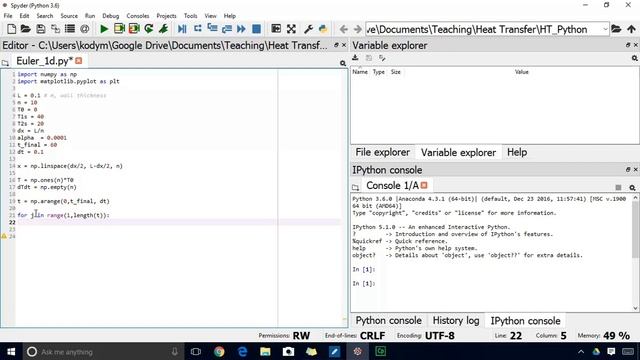The width and height of the screenshot is (640, 360).
Task: Toggle fullscreen mode icon
Action: 291,29
